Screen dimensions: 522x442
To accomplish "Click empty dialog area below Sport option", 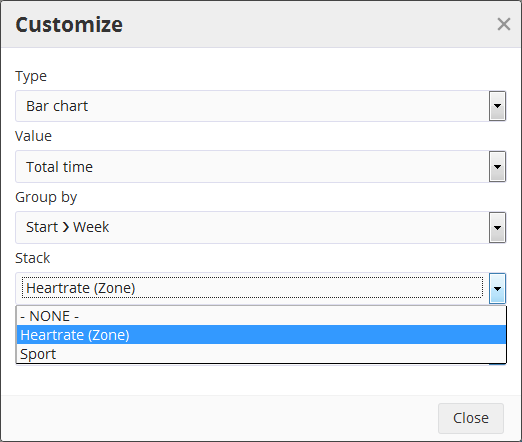I will tap(261, 380).
